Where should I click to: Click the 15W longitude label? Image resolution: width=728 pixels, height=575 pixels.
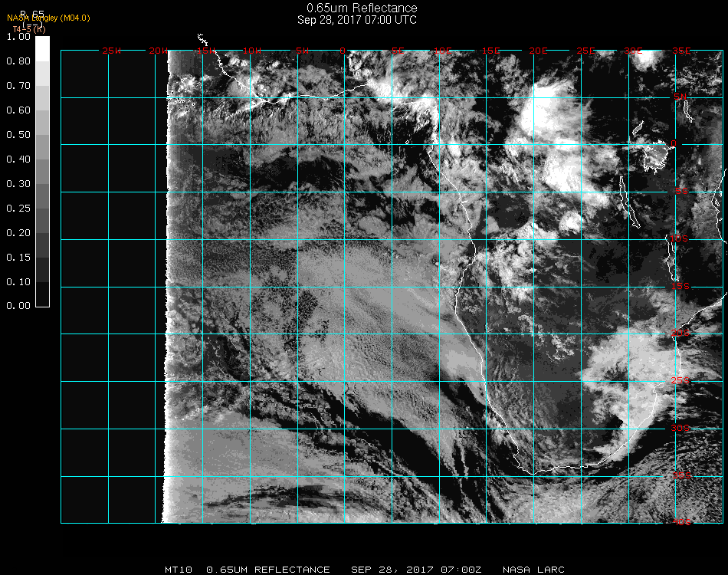point(205,51)
